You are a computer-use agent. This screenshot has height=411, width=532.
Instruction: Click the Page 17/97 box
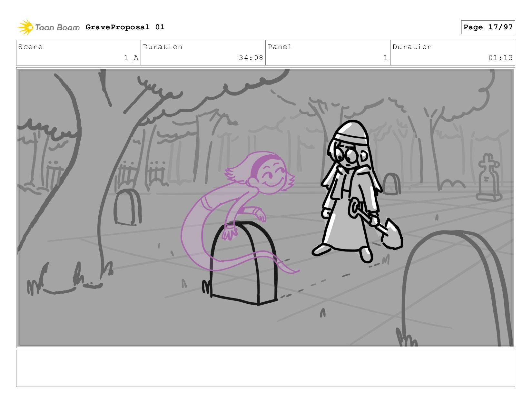488,27
